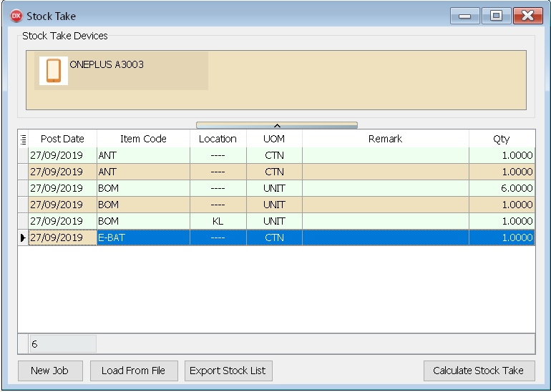Click the Load From File button
The image size is (551, 392).
coord(133,371)
